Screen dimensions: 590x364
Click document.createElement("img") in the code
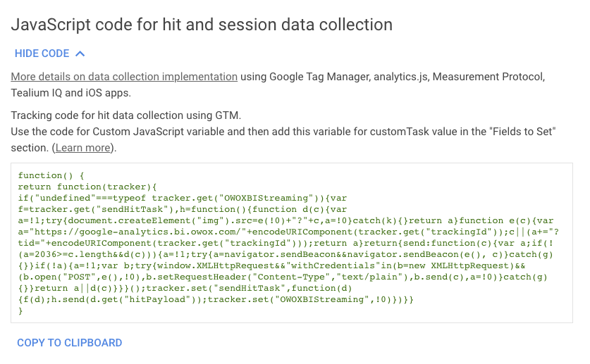(149, 220)
